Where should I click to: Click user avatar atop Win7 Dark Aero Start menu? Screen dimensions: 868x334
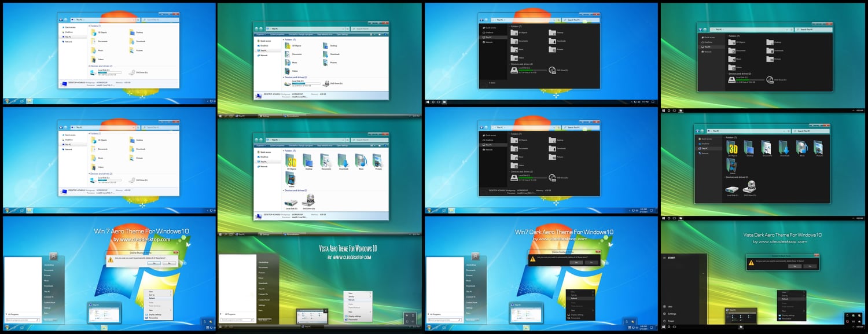[x=476, y=256]
